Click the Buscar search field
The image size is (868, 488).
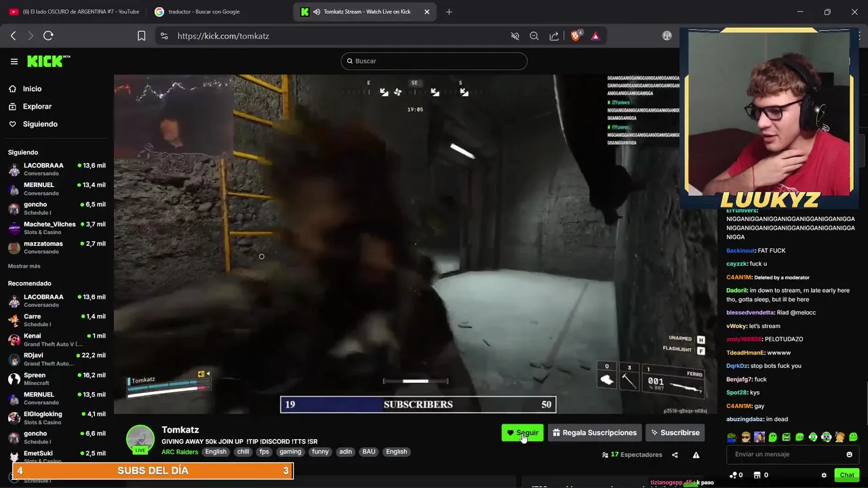(434, 61)
